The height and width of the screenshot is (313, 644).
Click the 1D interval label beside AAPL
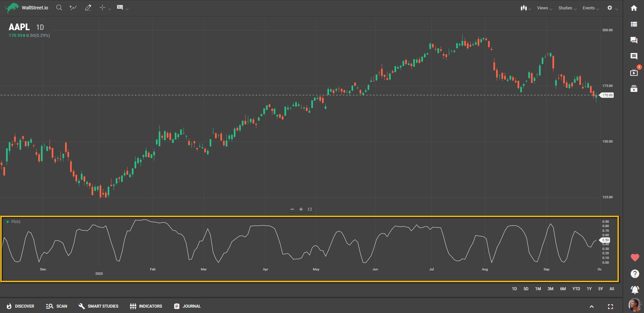coord(40,28)
